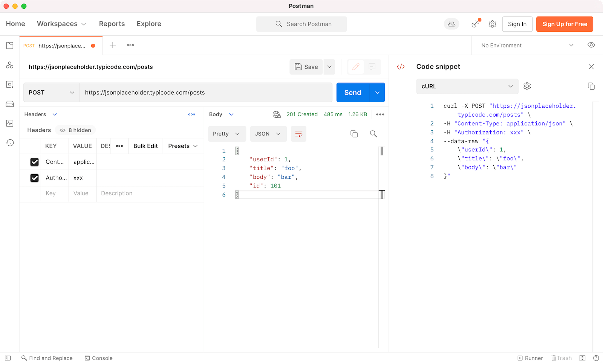Click the Save button
Image resolution: width=603 pixels, height=364 pixels.
click(306, 67)
